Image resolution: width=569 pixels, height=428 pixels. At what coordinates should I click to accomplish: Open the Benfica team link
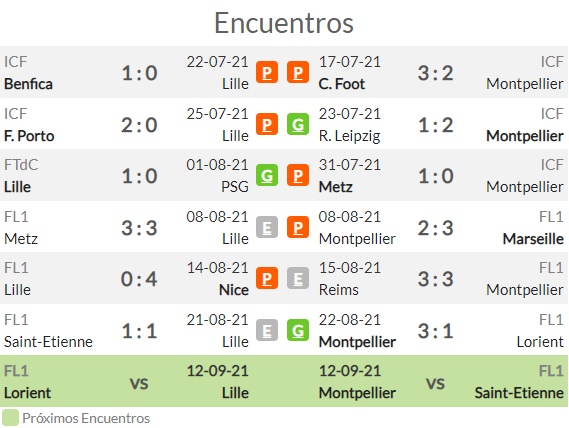click(x=28, y=84)
